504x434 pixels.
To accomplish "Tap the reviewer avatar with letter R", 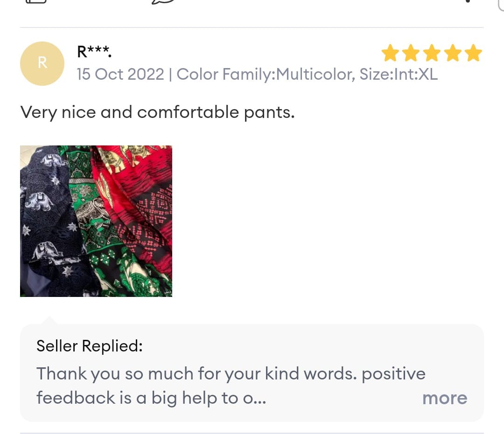I will (x=42, y=63).
